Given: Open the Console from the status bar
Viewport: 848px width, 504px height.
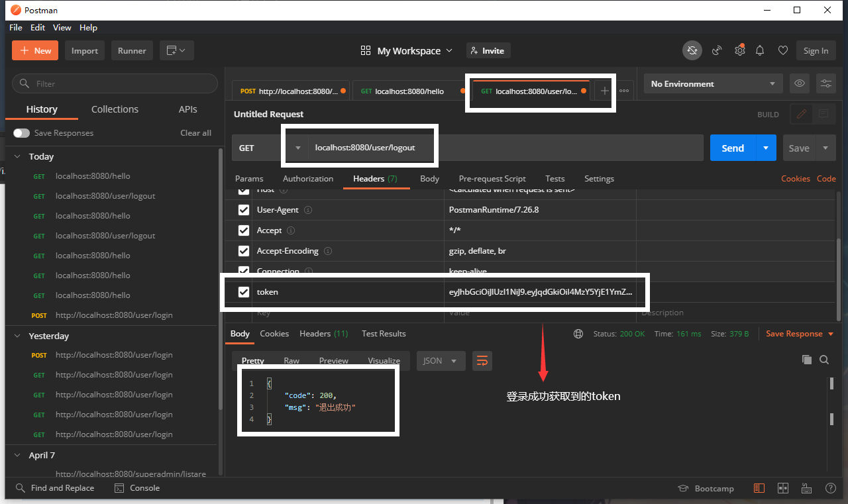Looking at the screenshot, I should pos(137,488).
